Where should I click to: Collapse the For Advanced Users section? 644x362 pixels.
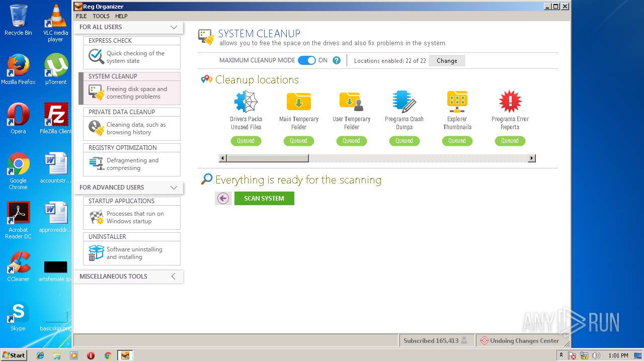point(174,188)
